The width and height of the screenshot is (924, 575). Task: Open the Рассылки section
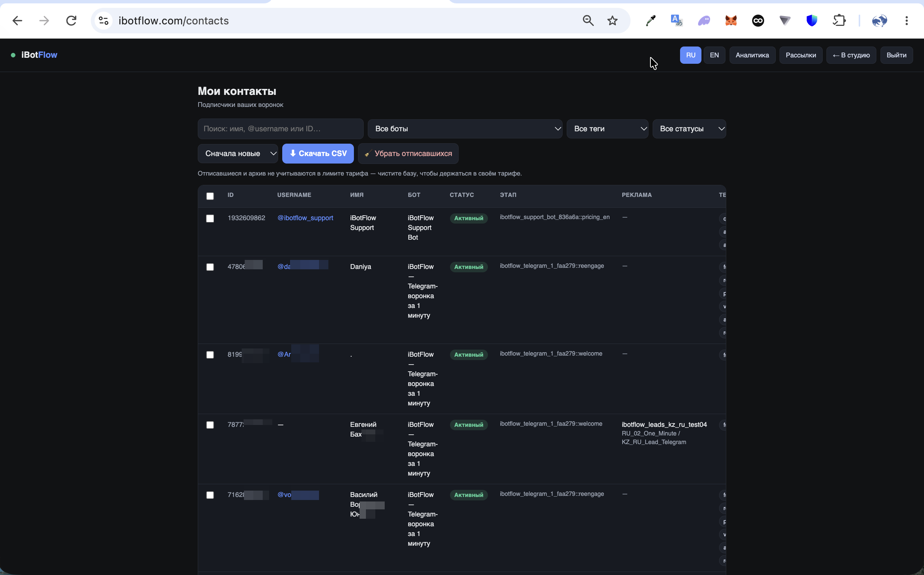click(801, 55)
